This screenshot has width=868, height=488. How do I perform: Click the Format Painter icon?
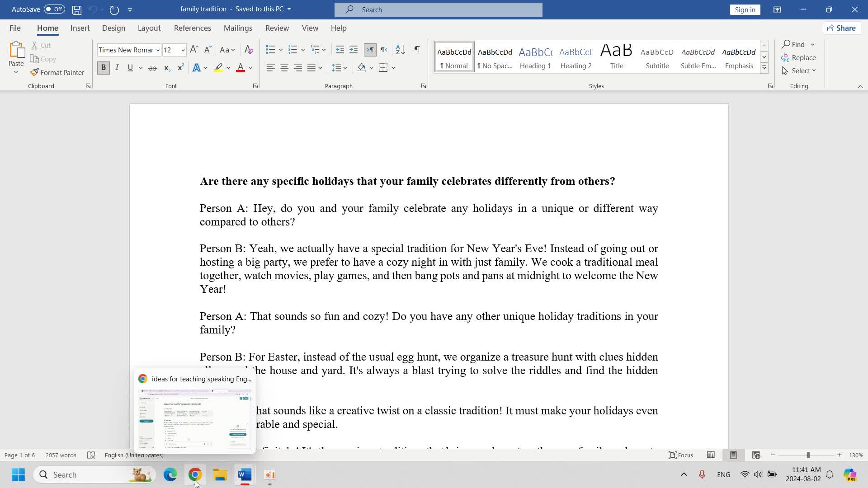[x=35, y=72]
